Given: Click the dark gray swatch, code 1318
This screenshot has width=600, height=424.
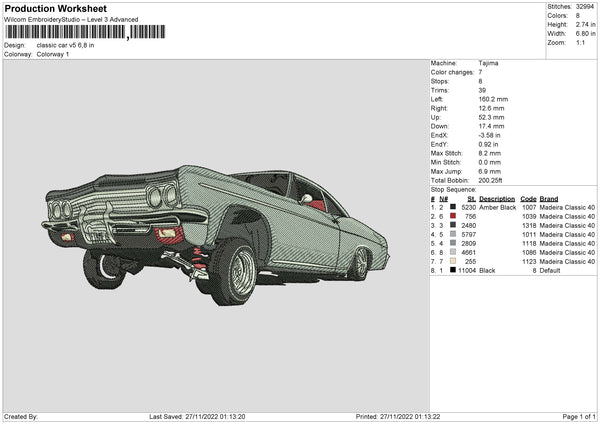Looking at the screenshot, I should [453, 225].
